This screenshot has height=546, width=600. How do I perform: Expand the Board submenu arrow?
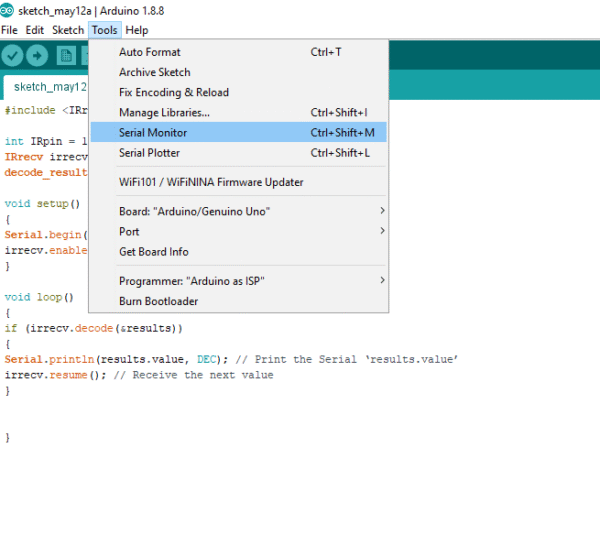pyautogui.click(x=381, y=211)
